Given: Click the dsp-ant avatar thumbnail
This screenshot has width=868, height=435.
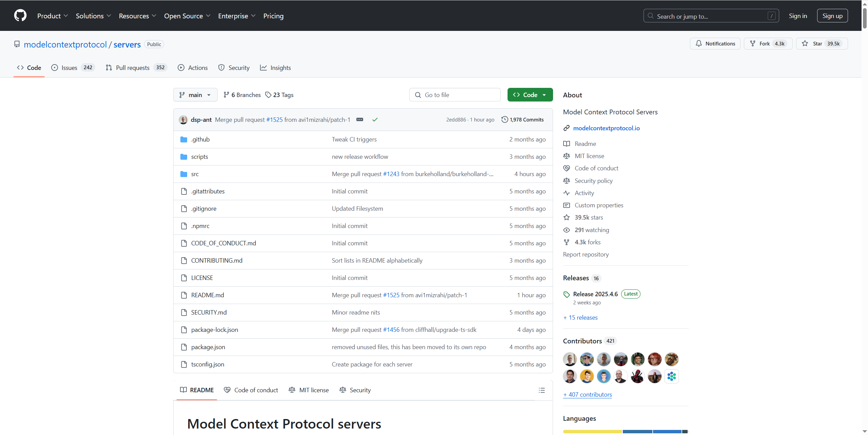Looking at the screenshot, I should (183, 119).
